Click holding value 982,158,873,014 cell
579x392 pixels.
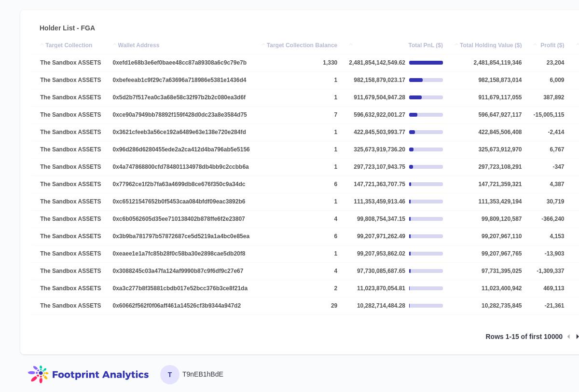pos(499,80)
